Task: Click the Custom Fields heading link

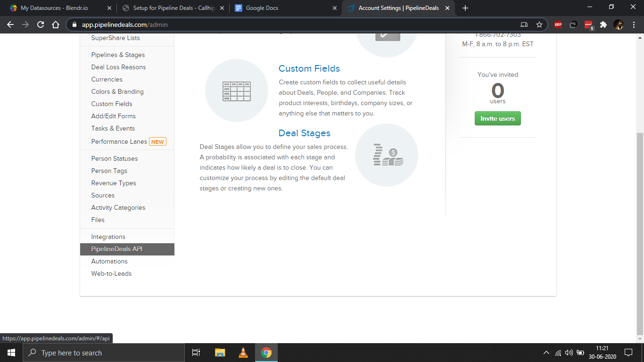Action: tap(309, 68)
